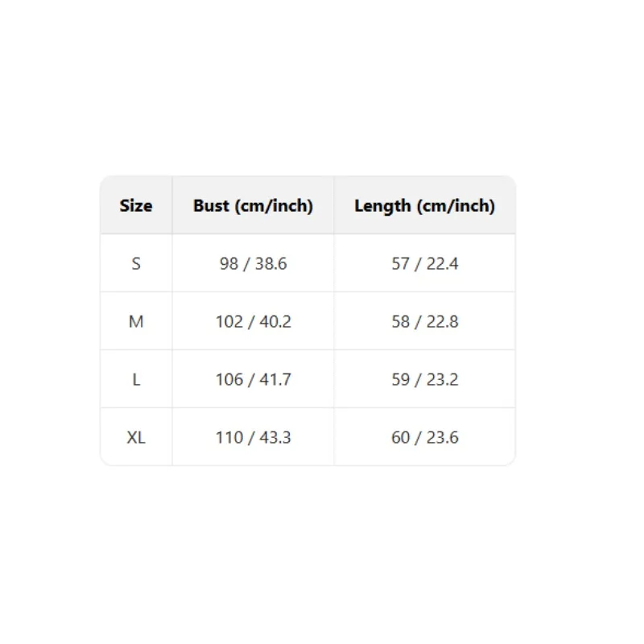Select the XL size cell
644x644 pixels.
click(136, 437)
